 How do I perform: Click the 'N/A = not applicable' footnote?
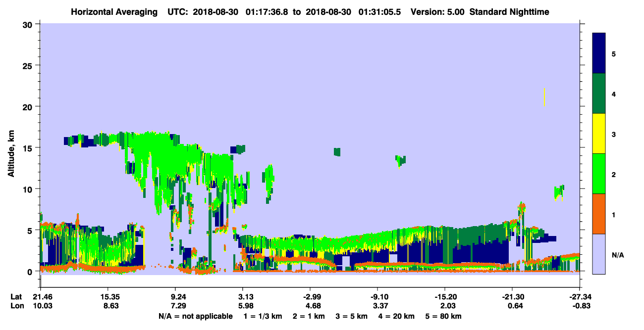tap(195, 316)
